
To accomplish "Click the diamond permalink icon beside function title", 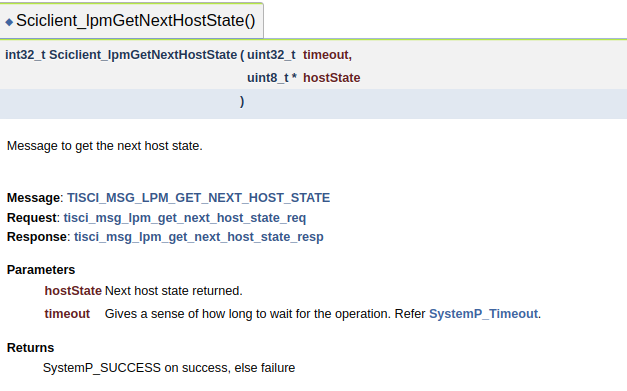I will 9,22.
